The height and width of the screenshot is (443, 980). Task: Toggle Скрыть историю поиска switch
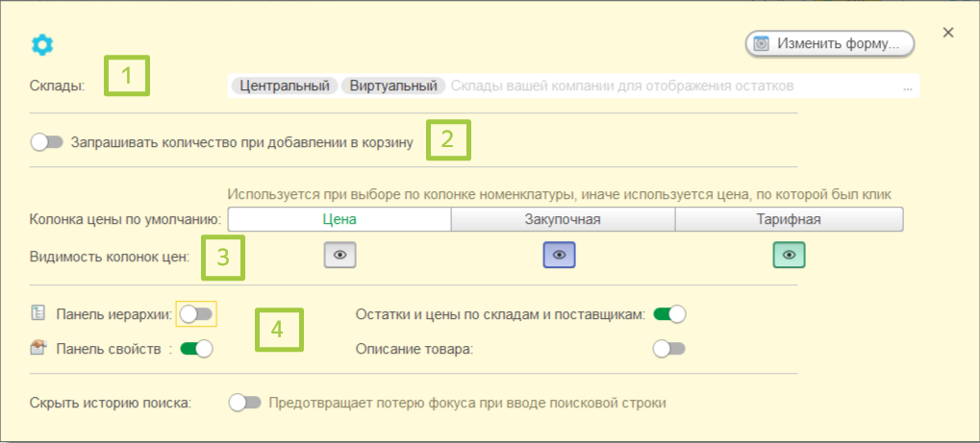(245, 403)
